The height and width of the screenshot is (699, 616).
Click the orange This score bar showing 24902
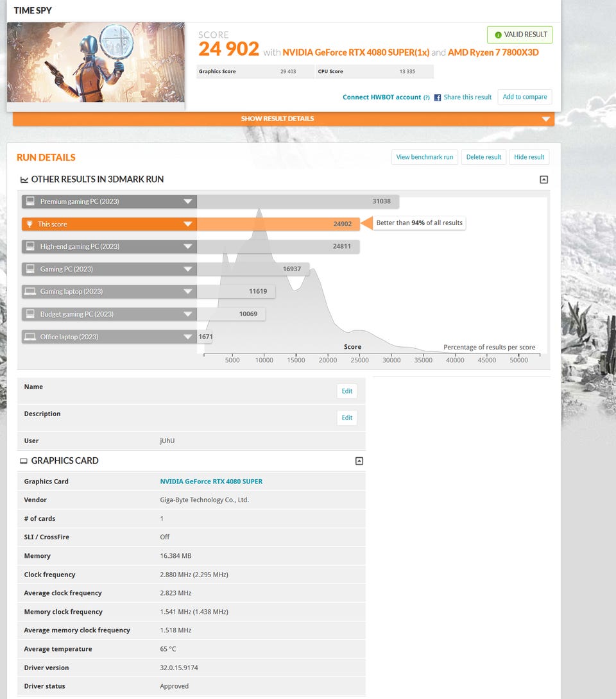pyautogui.click(x=278, y=224)
